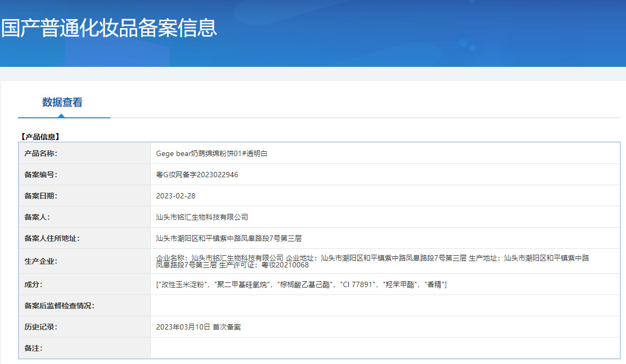626x364 pixels.
Task: Select the 生产企业 details text
Action: click(373, 261)
